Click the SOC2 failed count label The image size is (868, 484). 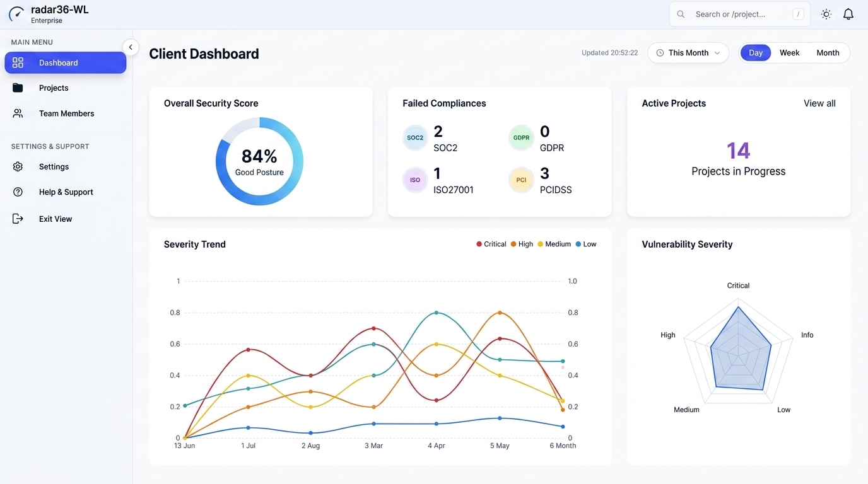point(445,148)
